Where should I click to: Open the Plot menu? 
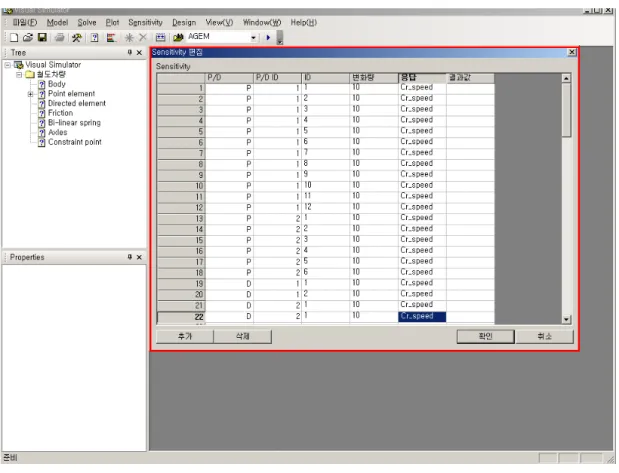pyautogui.click(x=112, y=23)
